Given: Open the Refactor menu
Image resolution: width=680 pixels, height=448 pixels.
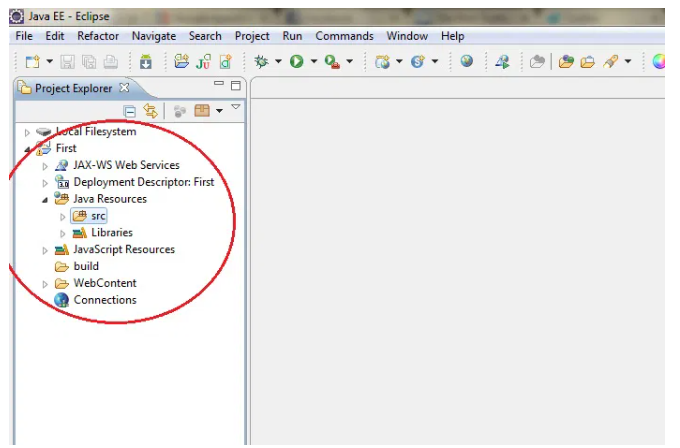Looking at the screenshot, I should (98, 36).
